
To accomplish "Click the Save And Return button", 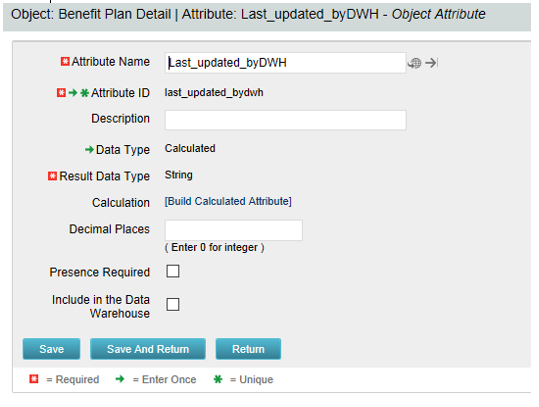I will click(148, 349).
